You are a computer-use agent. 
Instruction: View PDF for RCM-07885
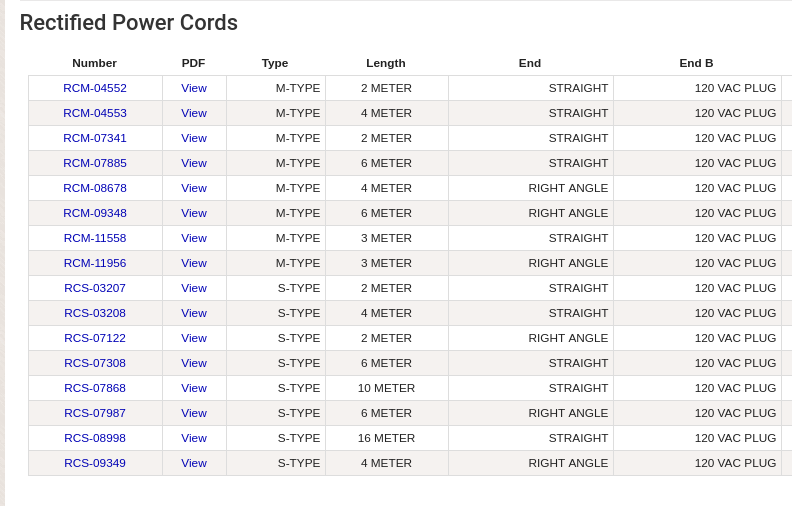click(194, 163)
